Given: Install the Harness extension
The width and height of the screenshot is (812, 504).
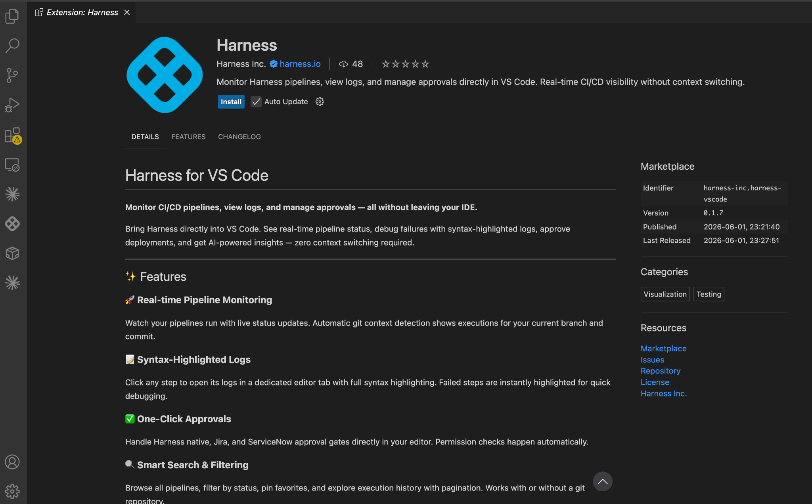Looking at the screenshot, I should tap(231, 102).
